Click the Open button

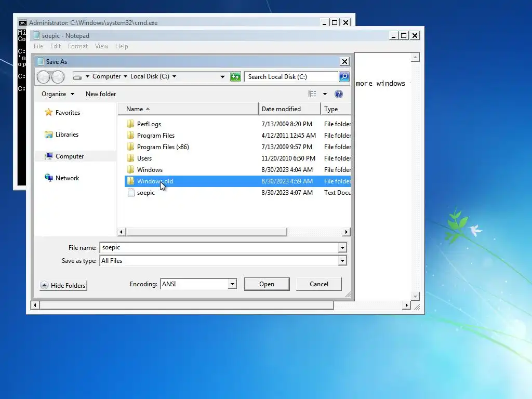267,284
